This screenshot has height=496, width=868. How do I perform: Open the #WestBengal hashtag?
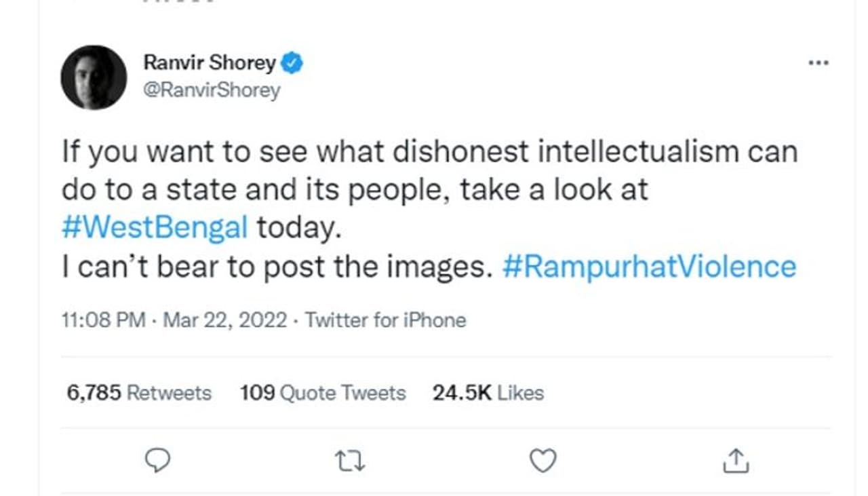pyautogui.click(x=155, y=228)
